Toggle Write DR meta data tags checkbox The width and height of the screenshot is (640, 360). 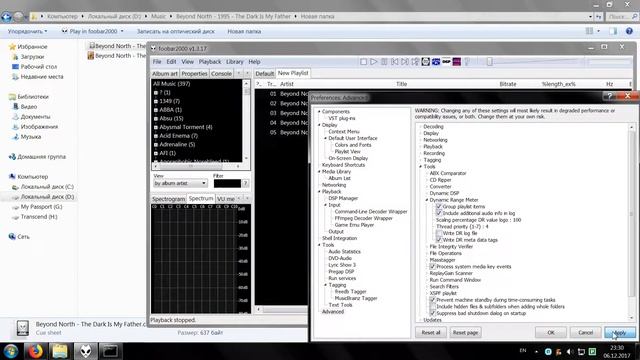pyautogui.click(x=439, y=240)
